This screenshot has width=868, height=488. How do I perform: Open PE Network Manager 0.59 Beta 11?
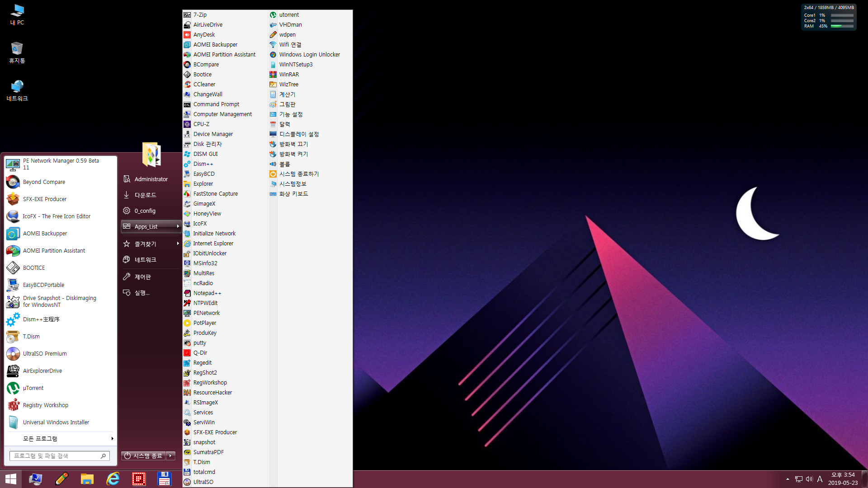(x=61, y=164)
